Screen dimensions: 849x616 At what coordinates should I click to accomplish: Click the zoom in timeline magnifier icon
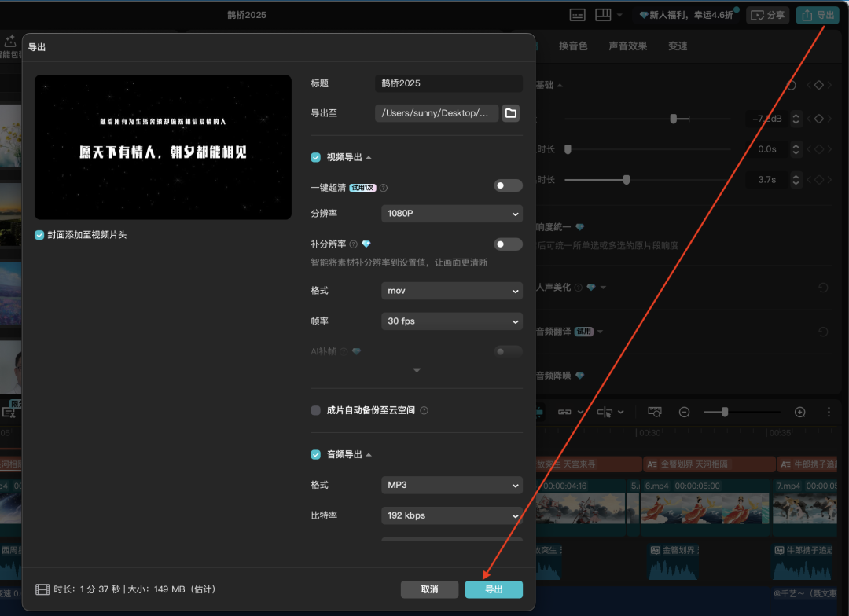pyautogui.click(x=799, y=412)
